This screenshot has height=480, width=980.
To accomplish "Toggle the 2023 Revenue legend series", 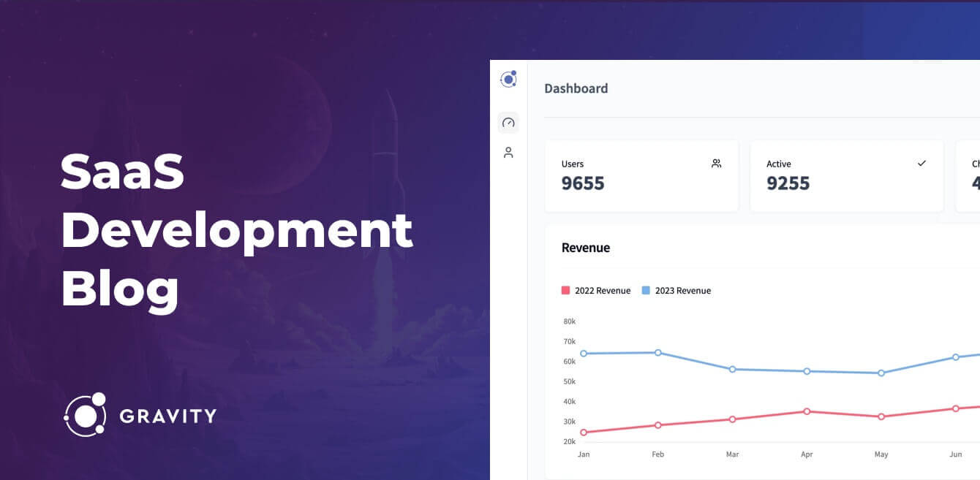I will point(682,291).
